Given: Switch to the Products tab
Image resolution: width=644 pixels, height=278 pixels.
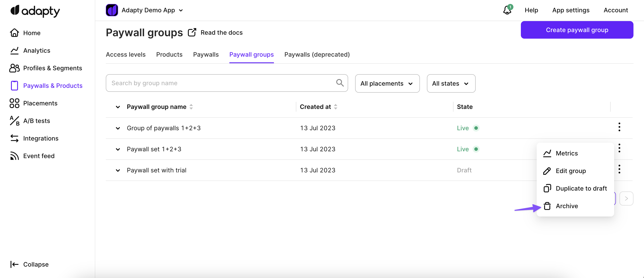Looking at the screenshot, I should point(169,54).
